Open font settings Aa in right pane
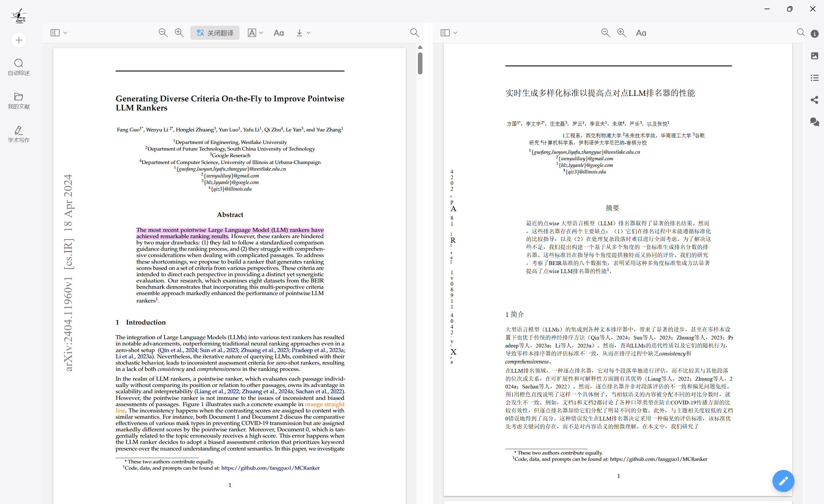Screen dimensions: 824x504 tap(641, 33)
